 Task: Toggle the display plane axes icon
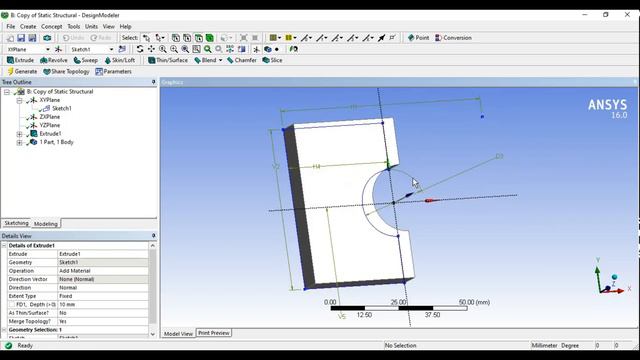tap(256, 49)
